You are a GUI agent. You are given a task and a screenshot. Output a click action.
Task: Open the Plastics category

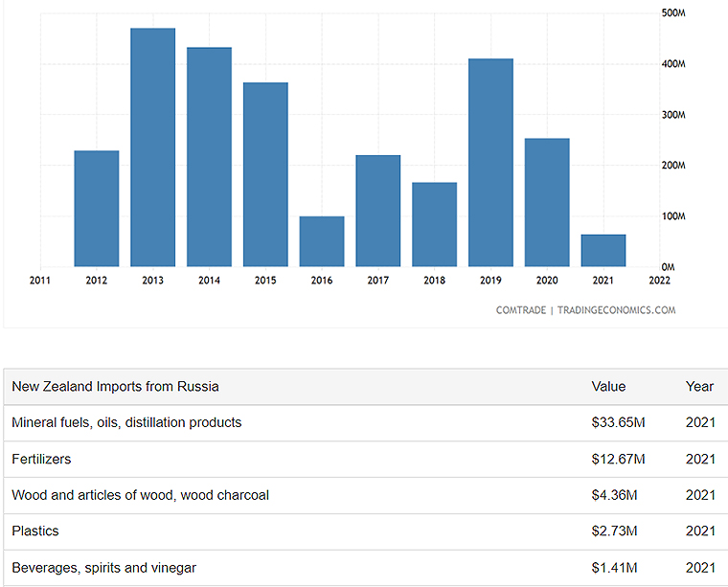coord(34,531)
